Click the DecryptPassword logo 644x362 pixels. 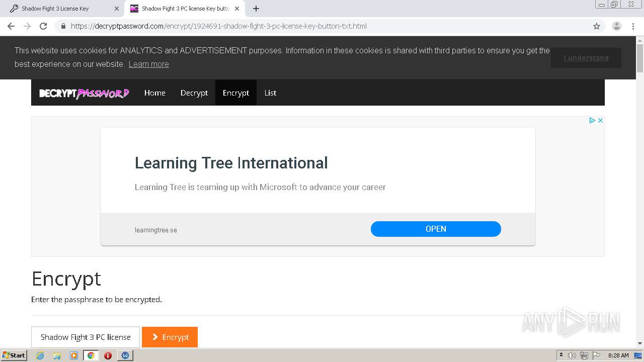pos(84,93)
